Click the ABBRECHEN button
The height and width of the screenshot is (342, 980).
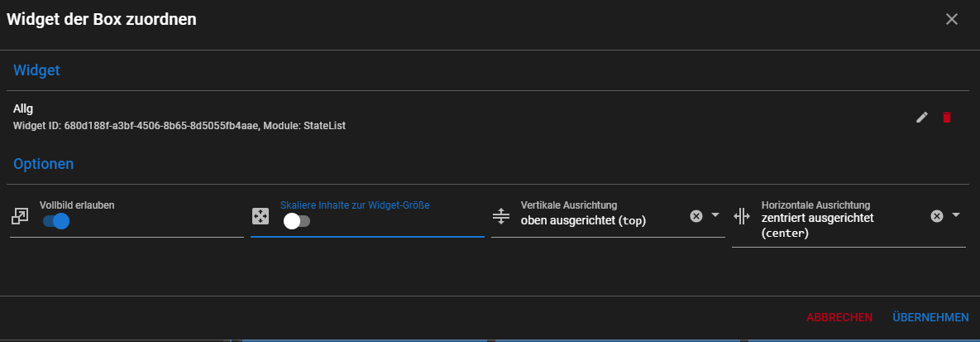click(839, 317)
